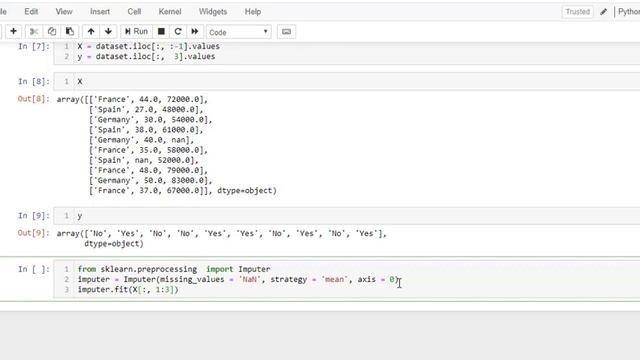Click the empty In [ ] prompt label
The height and width of the screenshot is (360, 640).
(x=33, y=269)
